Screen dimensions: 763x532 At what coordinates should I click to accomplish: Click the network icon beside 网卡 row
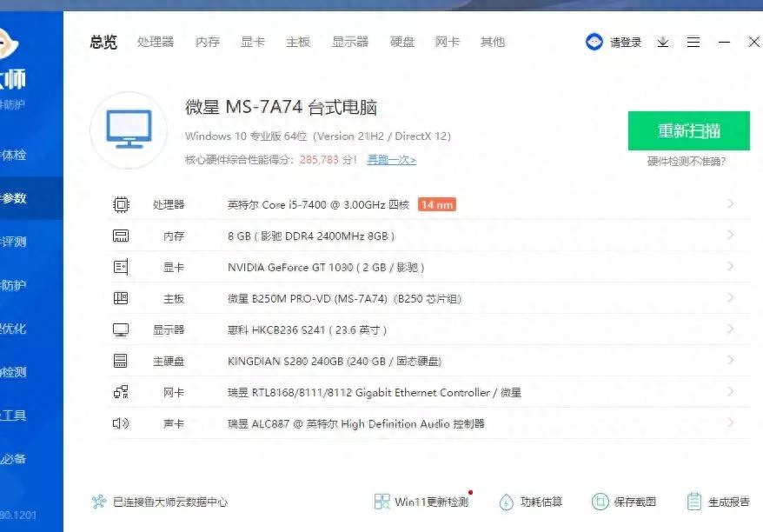(x=121, y=392)
